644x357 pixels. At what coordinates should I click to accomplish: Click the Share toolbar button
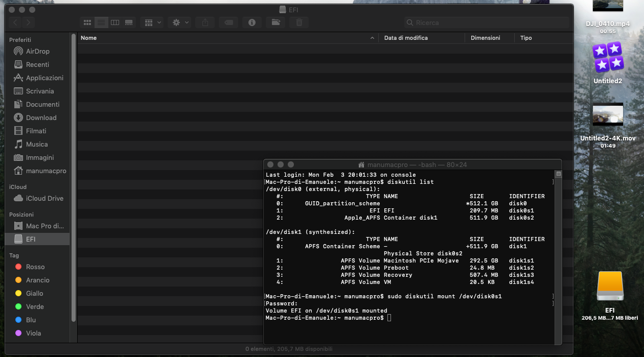point(205,22)
